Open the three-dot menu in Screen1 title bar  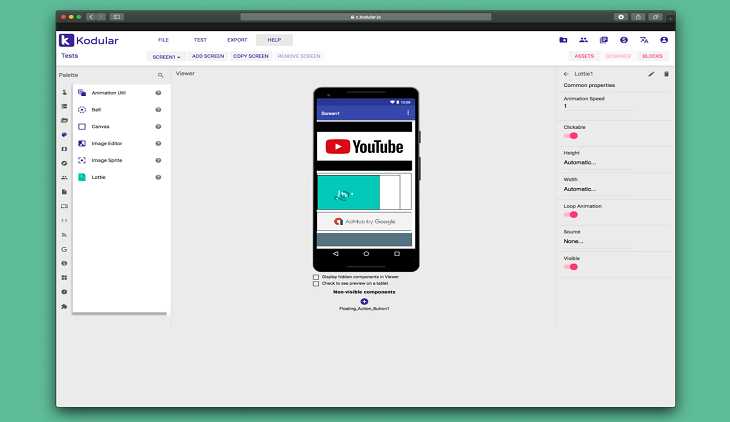click(408, 113)
